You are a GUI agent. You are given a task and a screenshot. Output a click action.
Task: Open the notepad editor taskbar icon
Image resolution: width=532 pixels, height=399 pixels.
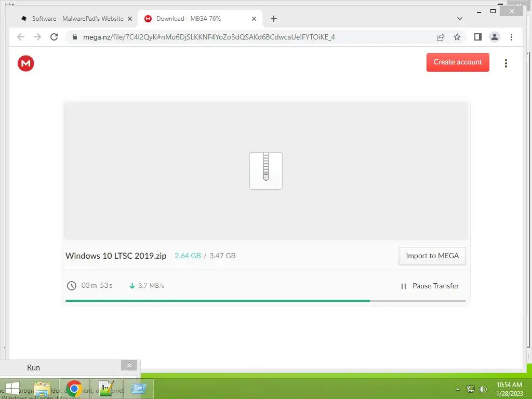click(x=106, y=389)
